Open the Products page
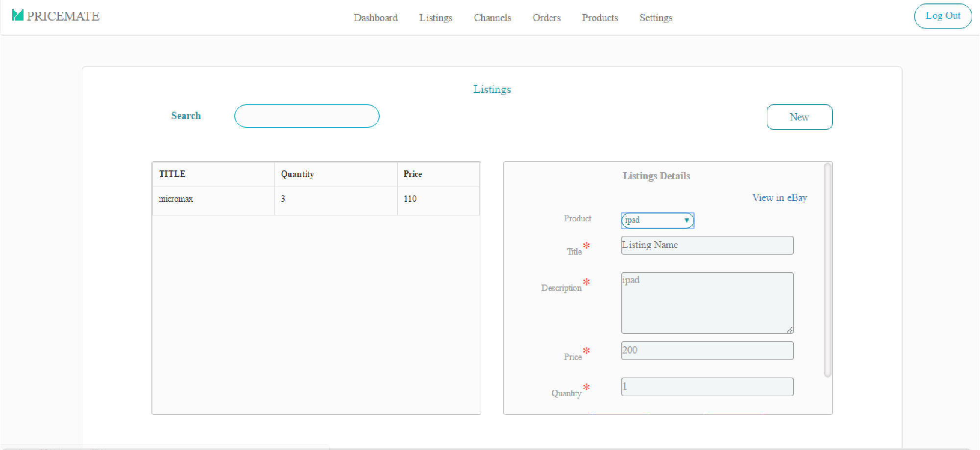 pos(600,18)
